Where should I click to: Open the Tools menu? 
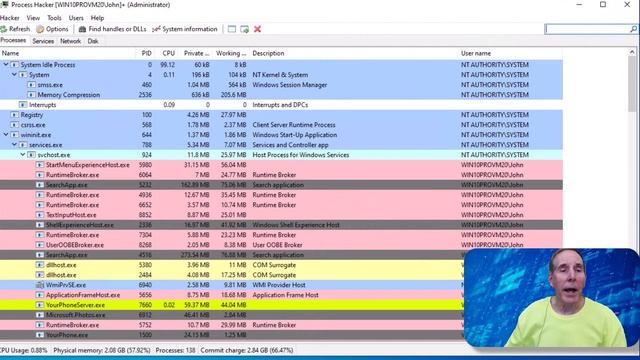pos(54,18)
